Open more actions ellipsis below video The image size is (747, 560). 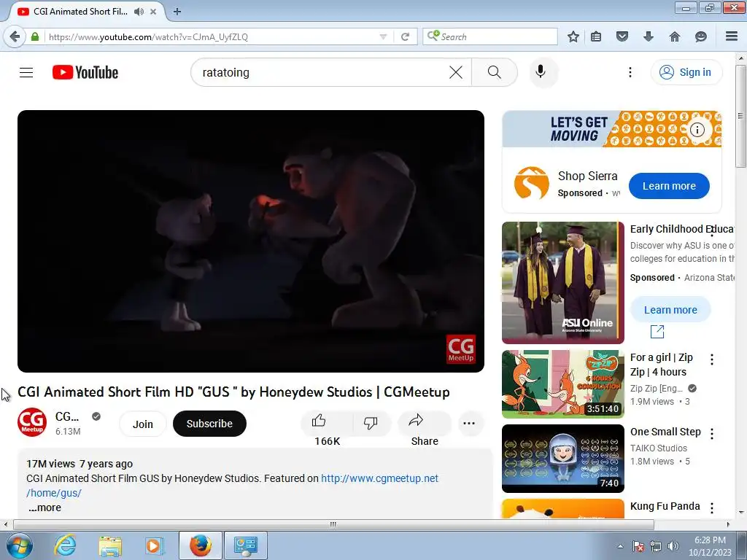click(469, 423)
